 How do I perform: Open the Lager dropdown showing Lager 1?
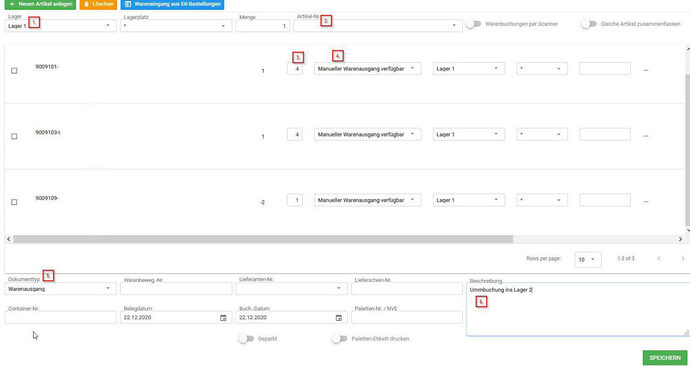[61, 26]
